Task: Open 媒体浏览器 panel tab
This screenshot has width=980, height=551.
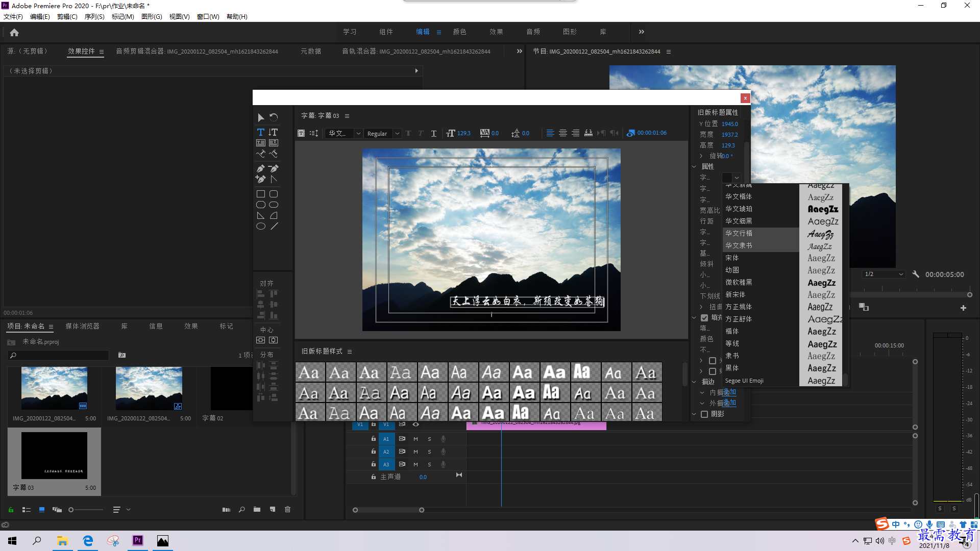Action: pyautogui.click(x=83, y=326)
